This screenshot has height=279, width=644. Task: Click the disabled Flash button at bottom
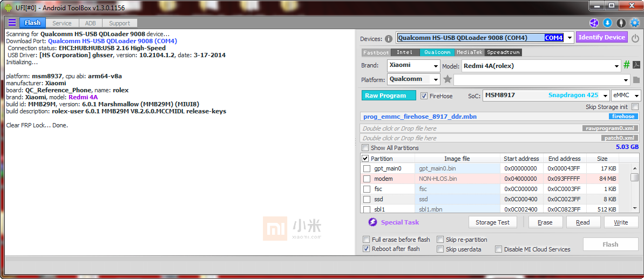pos(611,244)
